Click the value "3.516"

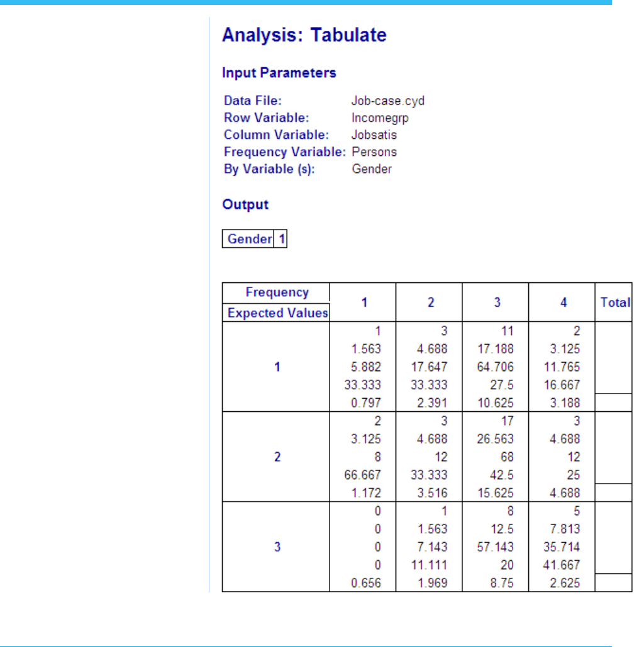pyautogui.click(x=432, y=493)
